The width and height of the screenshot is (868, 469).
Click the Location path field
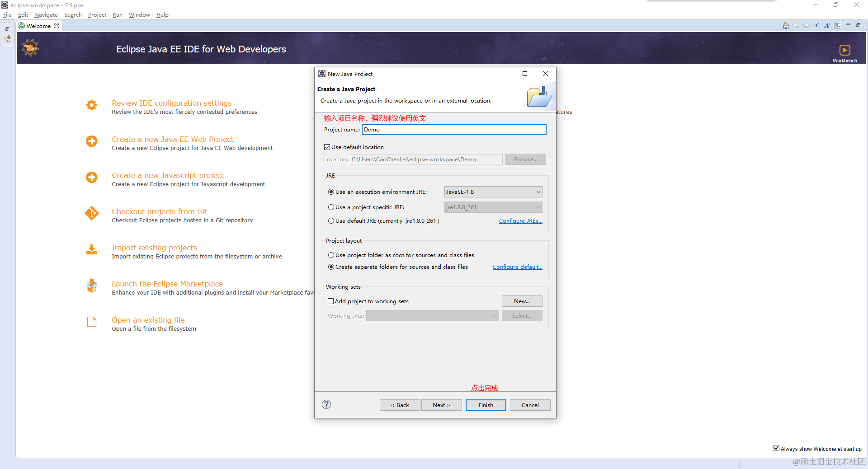426,159
